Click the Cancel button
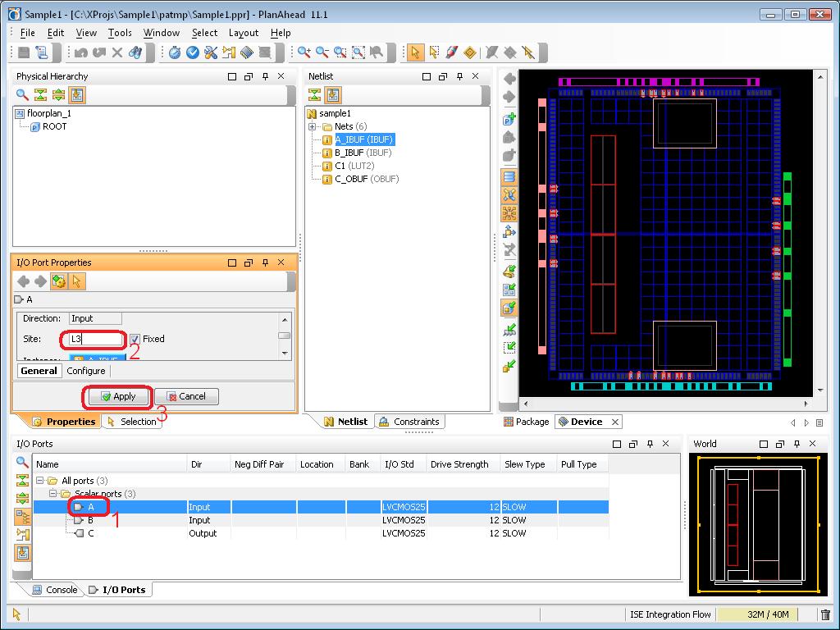 tap(186, 396)
